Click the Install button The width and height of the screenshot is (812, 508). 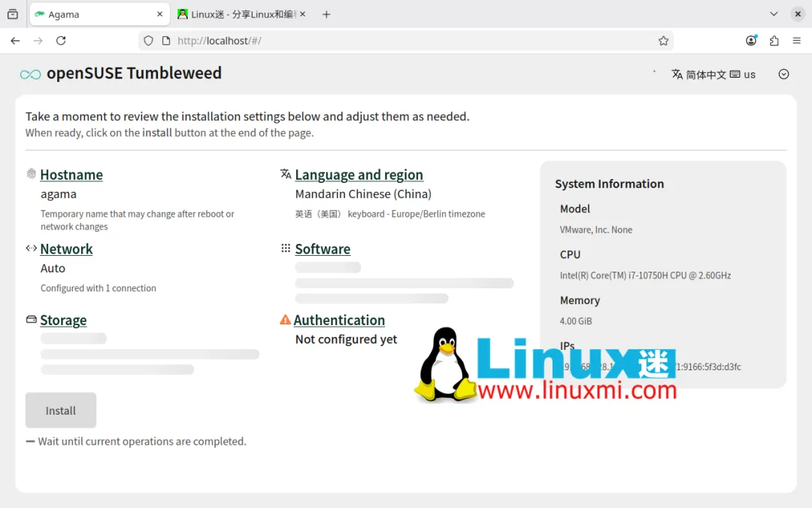tap(61, 410)
